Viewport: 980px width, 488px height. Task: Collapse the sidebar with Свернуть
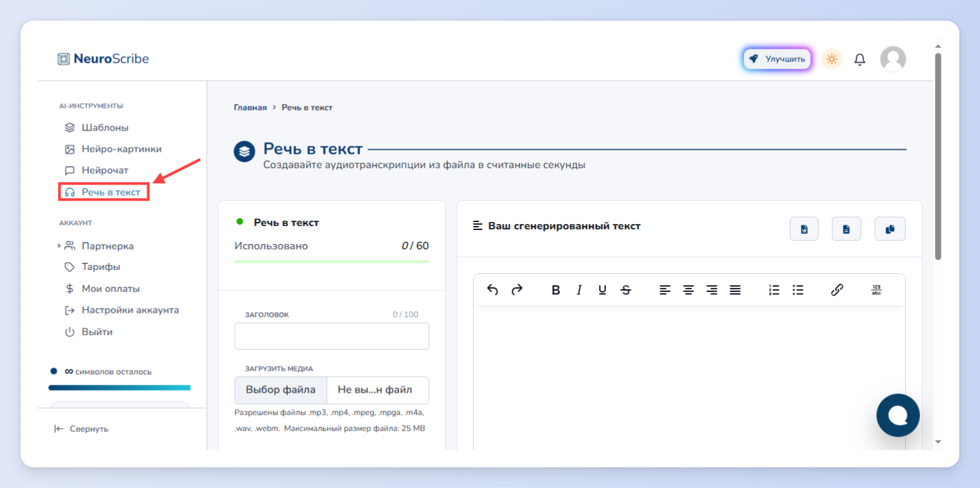81,429
